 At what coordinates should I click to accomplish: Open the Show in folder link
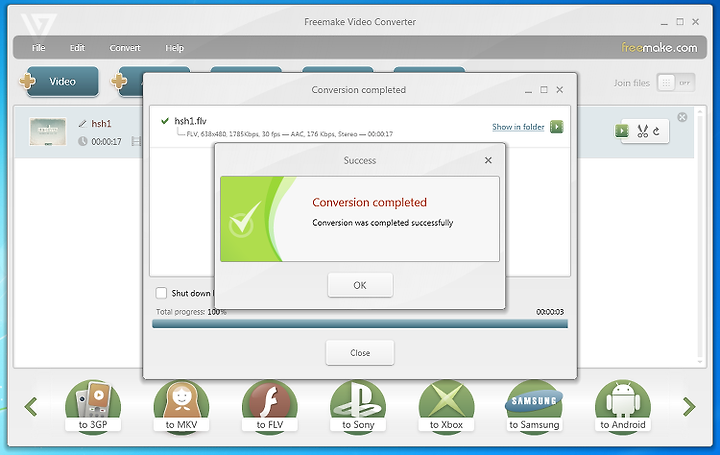click(518, 127)
